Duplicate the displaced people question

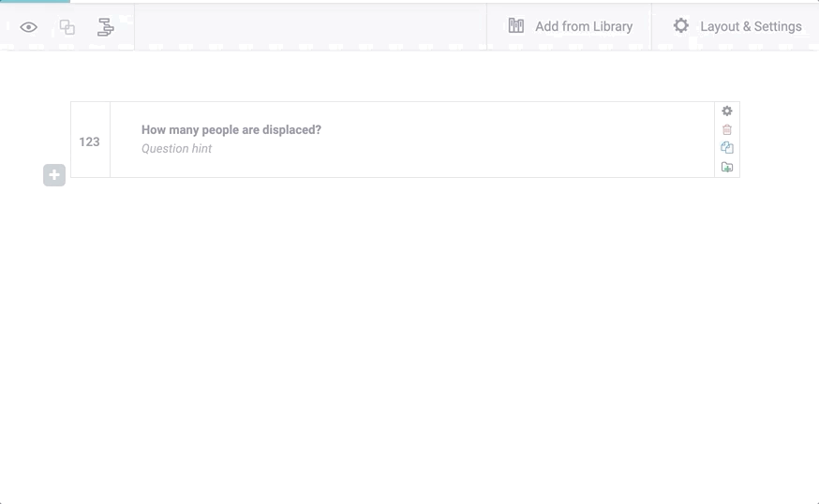pyautogui.click(x=727, y=148)
